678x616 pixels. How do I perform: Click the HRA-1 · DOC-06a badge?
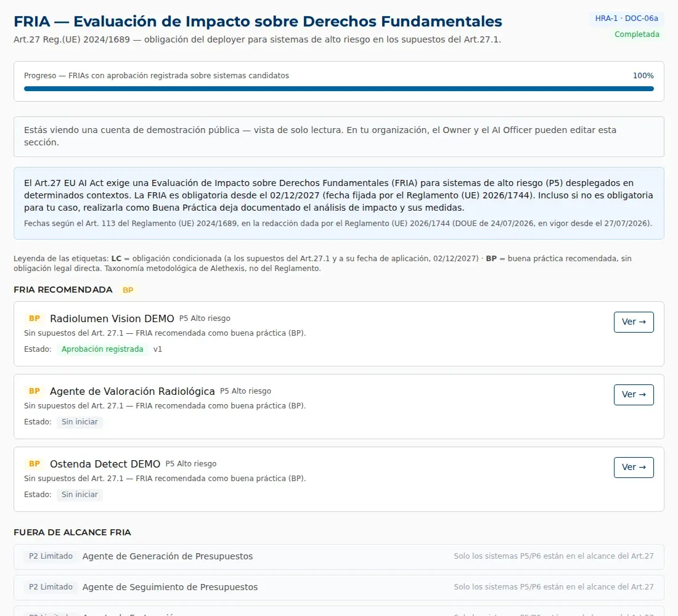[x=627, y=18]
